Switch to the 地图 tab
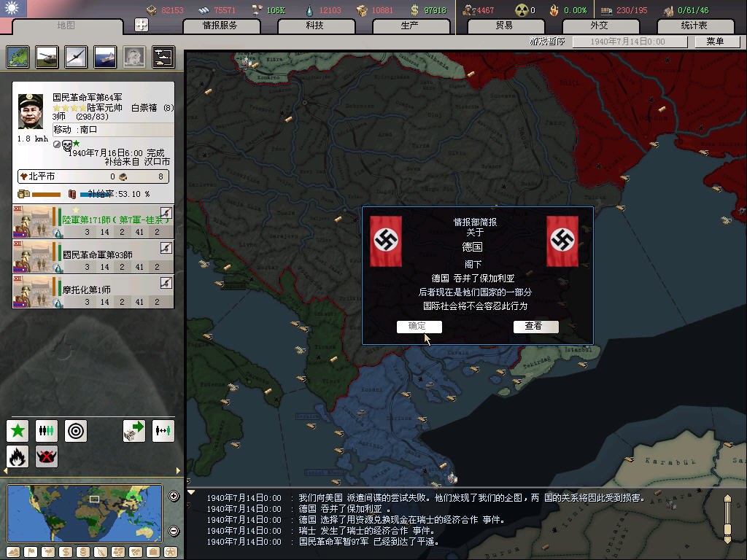The width and height of the screenshot is (747, 560). (66, 26)
